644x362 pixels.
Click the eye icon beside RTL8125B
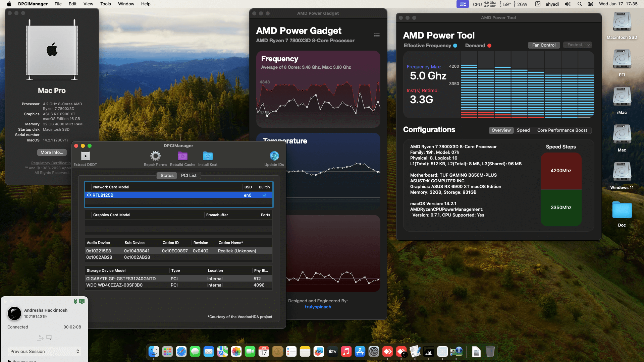point(89,195)
